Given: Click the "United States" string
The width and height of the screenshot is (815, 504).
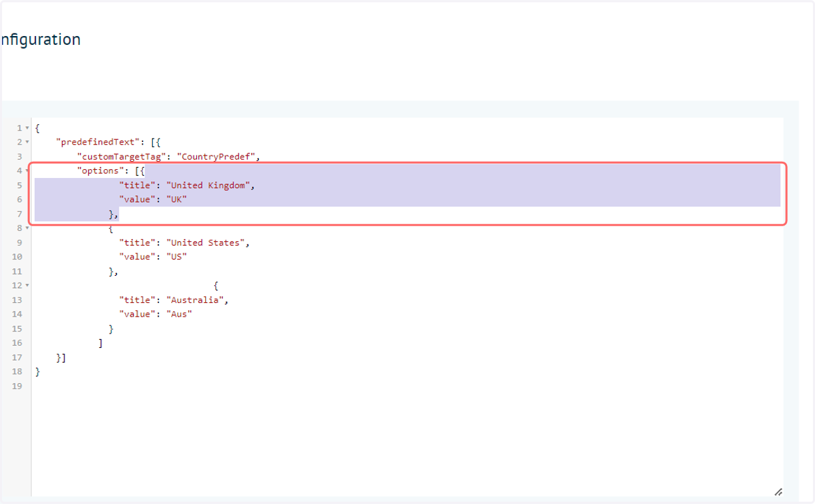Looking at the screenshot, I should [205, 242].
